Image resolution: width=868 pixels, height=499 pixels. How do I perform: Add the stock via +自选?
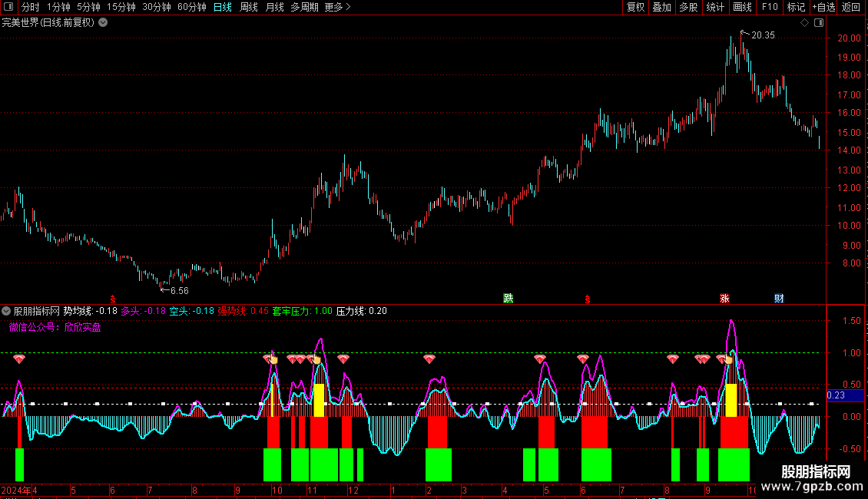click(x=823, y=7)
